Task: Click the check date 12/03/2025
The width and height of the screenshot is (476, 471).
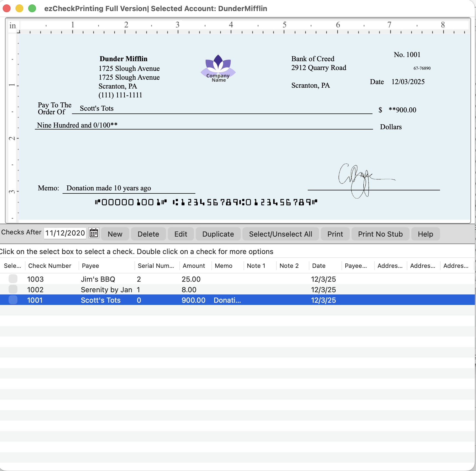Action: [408, 82]
